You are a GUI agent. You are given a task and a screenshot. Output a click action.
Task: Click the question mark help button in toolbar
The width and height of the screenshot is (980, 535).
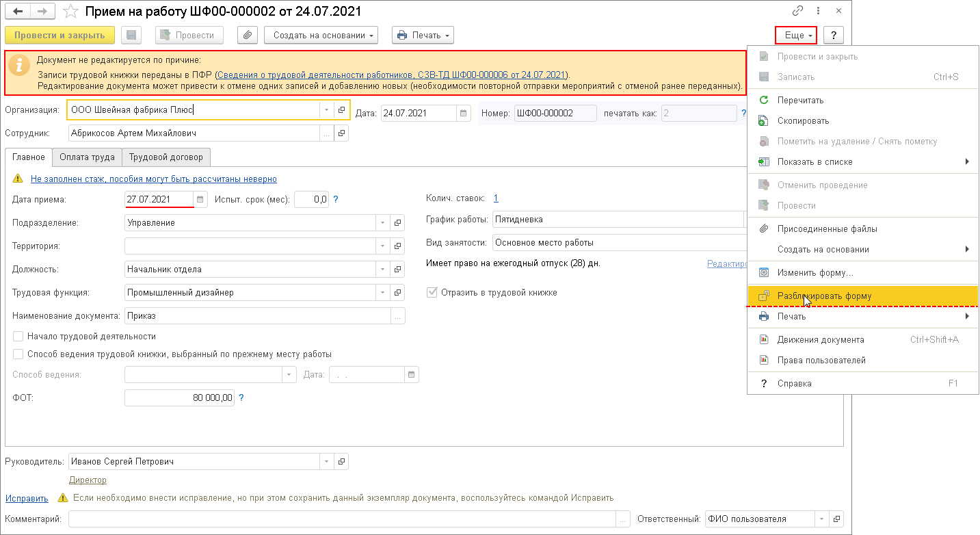833,35
